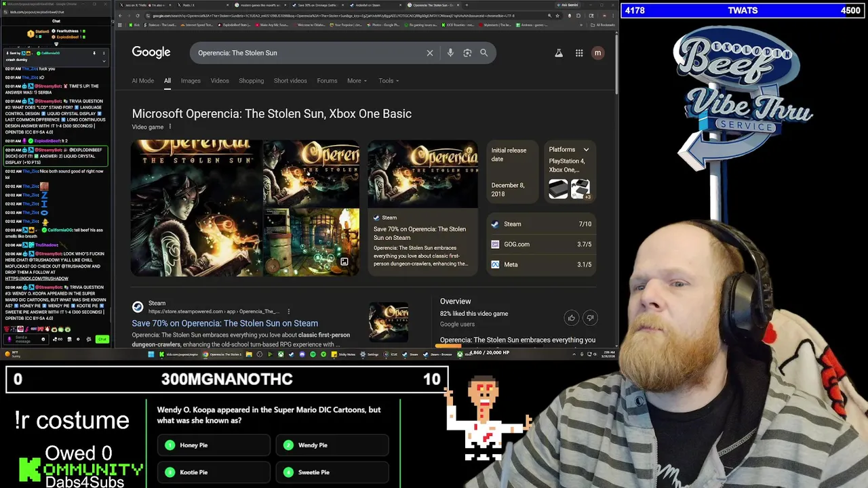Clear the Google search box text
This screenshot has height=488, width=868.
(x=430, y=53)
